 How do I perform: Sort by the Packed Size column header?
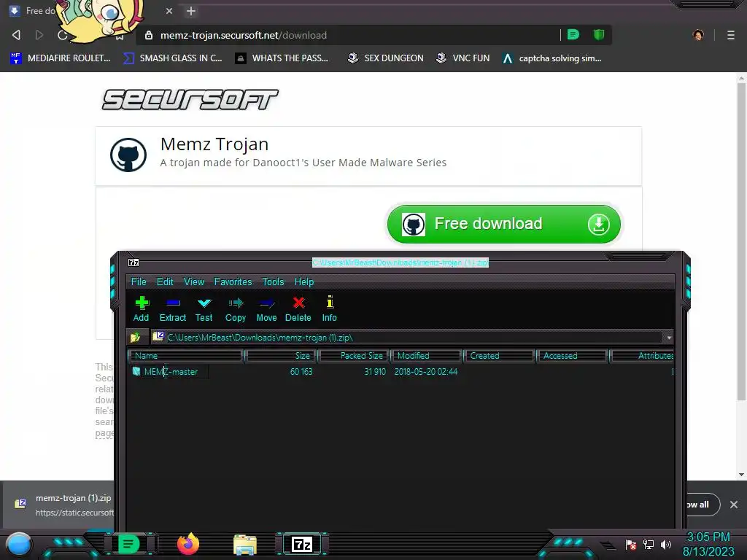(x=354, y=356)
